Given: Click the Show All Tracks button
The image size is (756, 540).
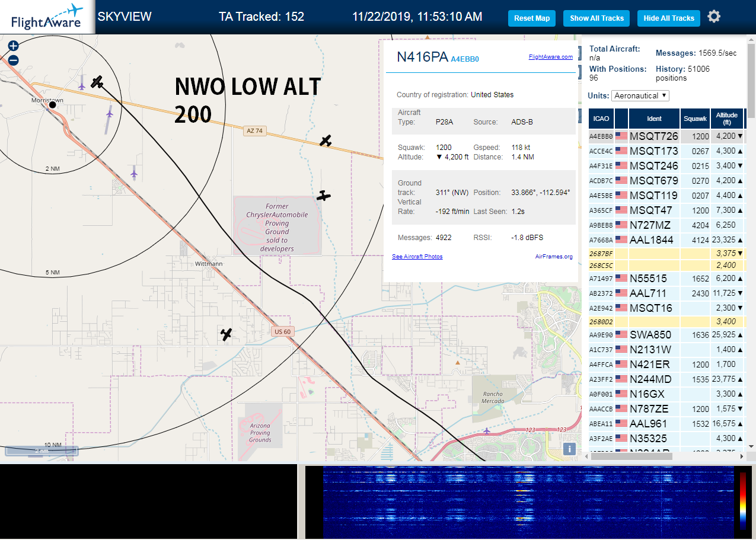Looking at the screenshot, I should [x=596, y=18].
